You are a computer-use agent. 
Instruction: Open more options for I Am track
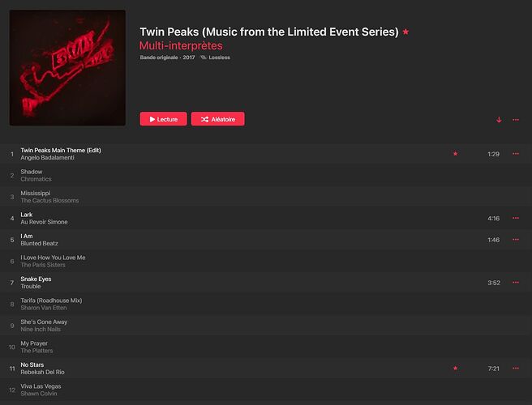coord(516,240)
